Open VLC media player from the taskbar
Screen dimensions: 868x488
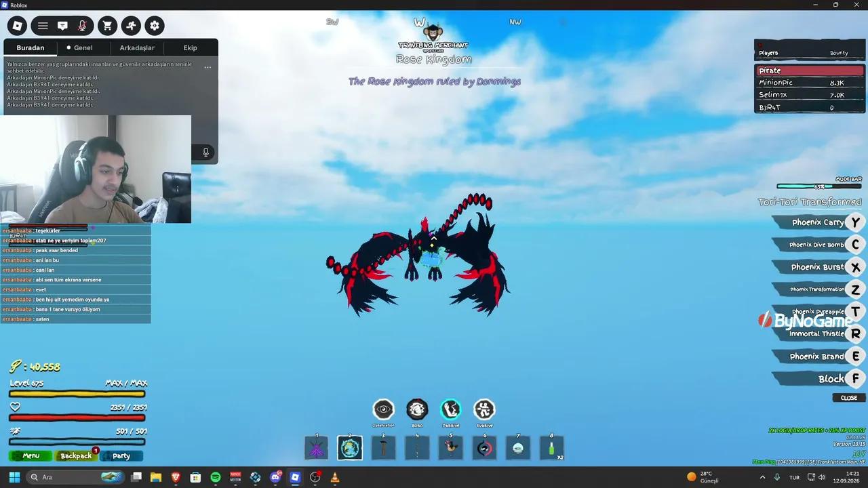coord(335,477)
